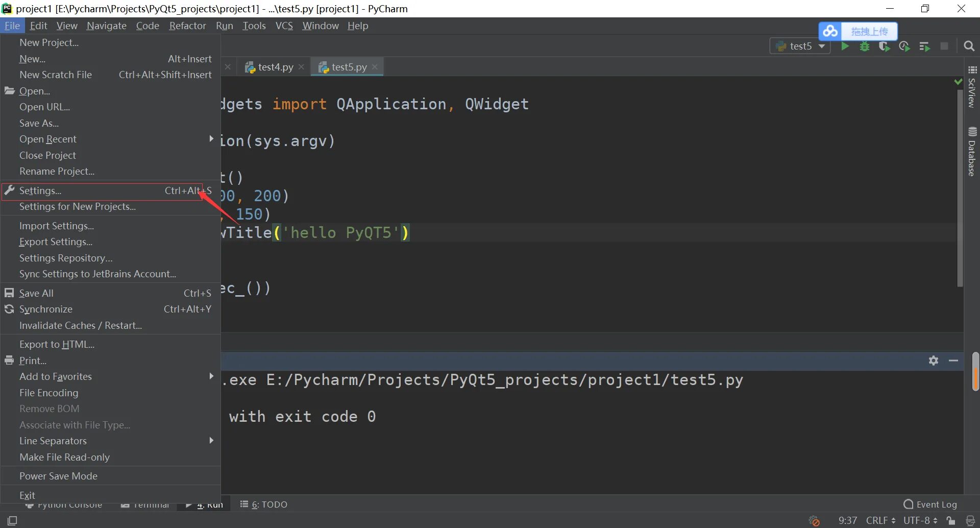Hide the Run panel with minus icon

(953, 361)
